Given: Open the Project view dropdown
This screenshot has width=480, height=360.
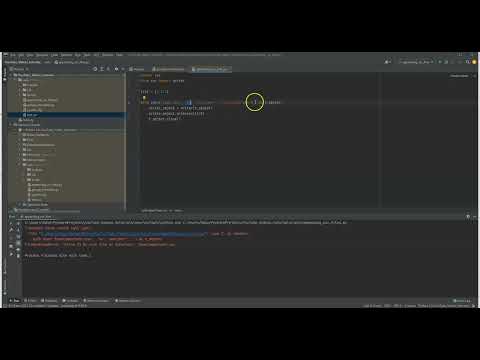Looking at the screenshot, I should [19, 69].
